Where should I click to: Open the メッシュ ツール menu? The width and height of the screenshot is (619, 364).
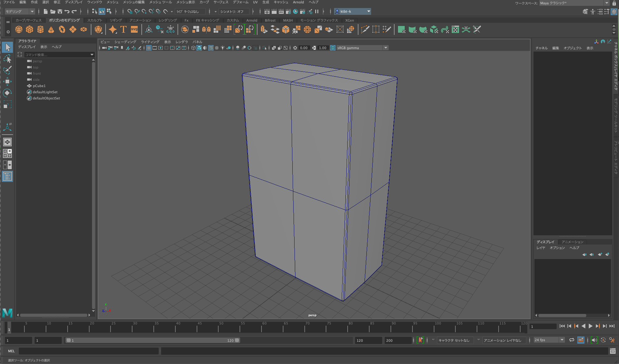pyautogui.click(x=160, y=2)
